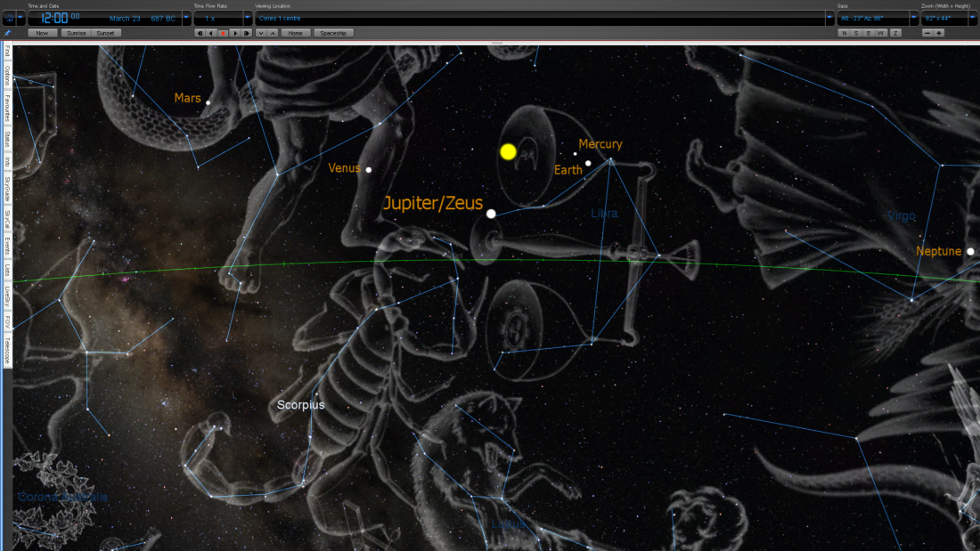This screenshot has height=551, width=980.
Task: Return to the Home location
Action: pyautogui.click(x=296, y=33)
